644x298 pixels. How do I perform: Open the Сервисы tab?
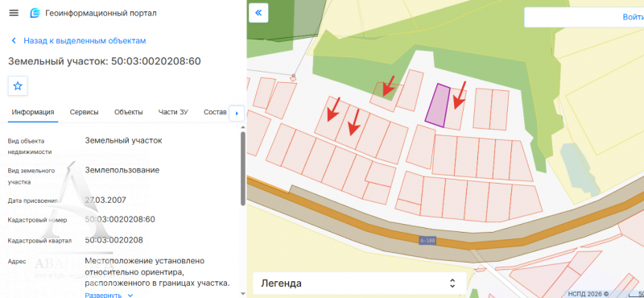click(x=85, y=112)
